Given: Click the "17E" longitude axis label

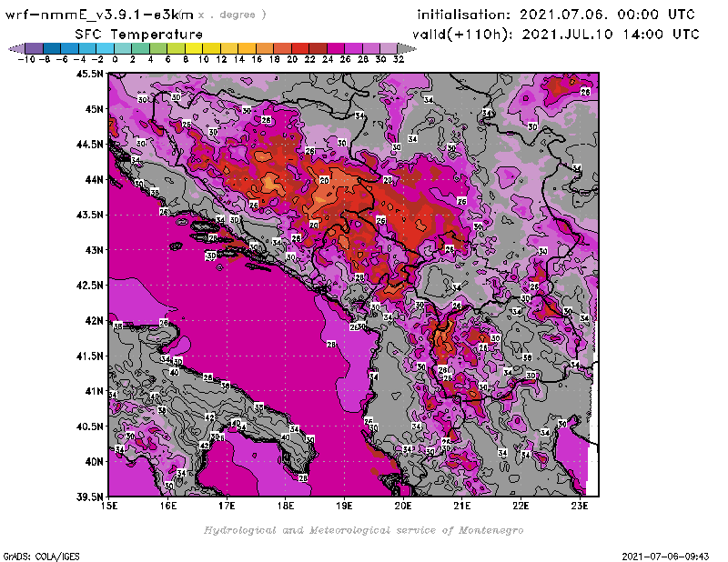Looking at the screenshot, I should tap(227, 506).
